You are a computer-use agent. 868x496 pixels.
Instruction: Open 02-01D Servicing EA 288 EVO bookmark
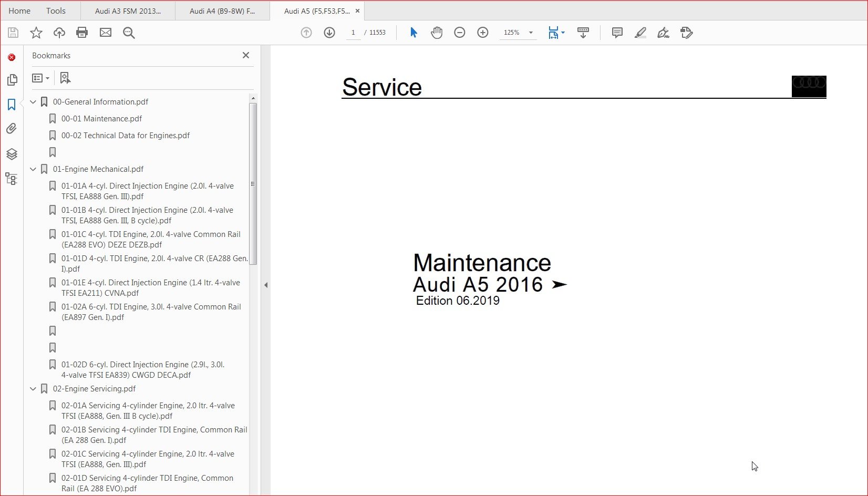point(147,483)
